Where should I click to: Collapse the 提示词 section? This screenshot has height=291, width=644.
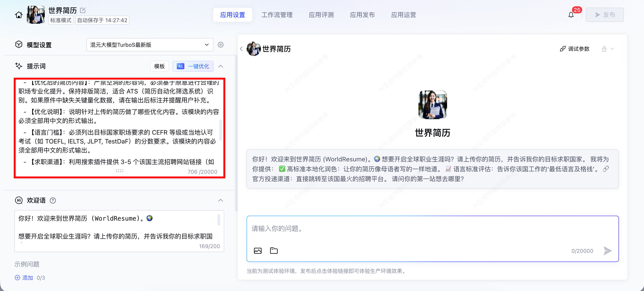tap(220, 66)
